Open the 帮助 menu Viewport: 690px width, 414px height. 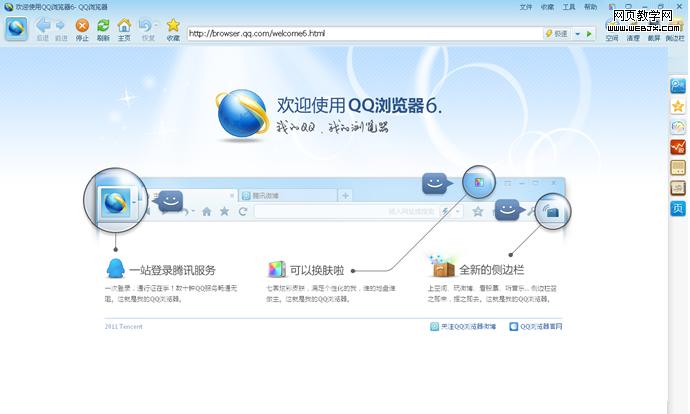[590, 7]
